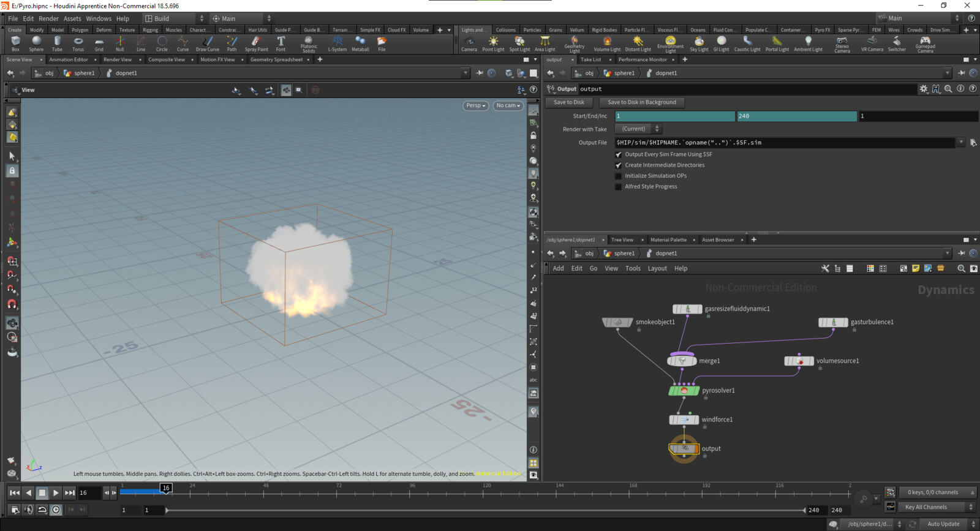Select the Box shelf tool
This screenshot has height=531, width=980.
(x=15, y=43)
